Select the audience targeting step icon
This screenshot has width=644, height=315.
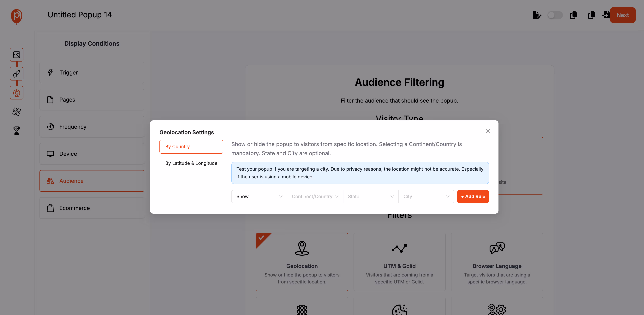click(x=16, y=92)
